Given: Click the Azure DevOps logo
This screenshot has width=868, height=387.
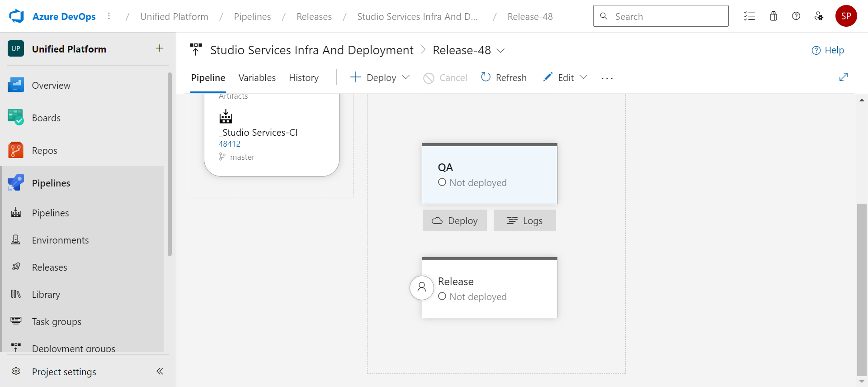Looking at the screenshot, I should 17,16.
